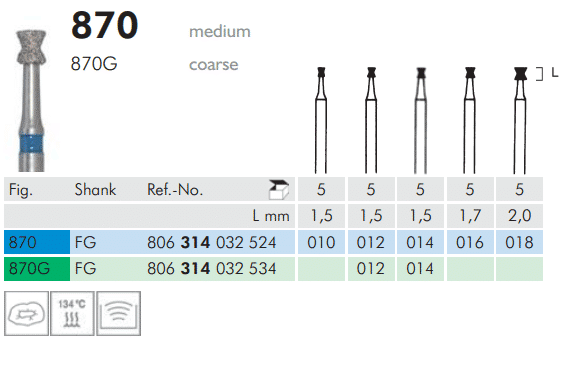Screen dimensions: 578x365
Task: Click the L mm value 2,0
Action: [519, 216]
